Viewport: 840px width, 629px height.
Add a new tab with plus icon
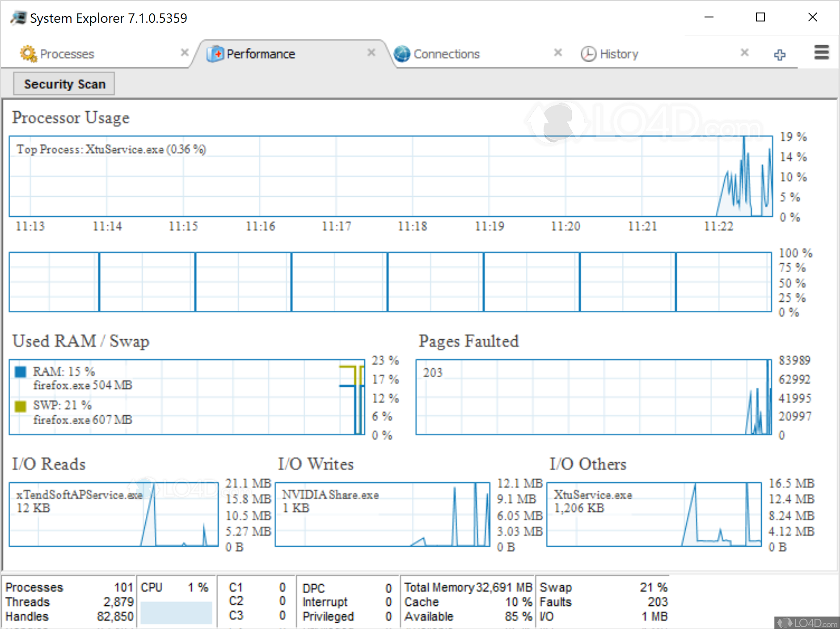coord(780,55)
